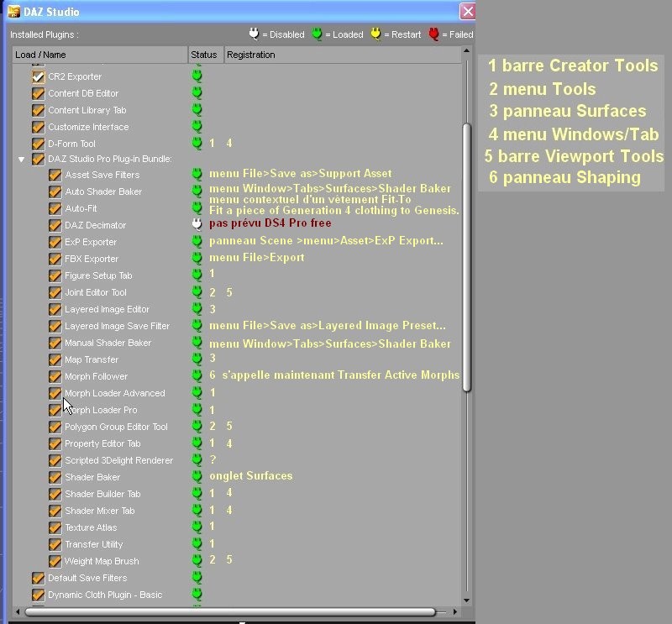
Task: Click the yellow Restart plug icon in the legend
Action: [375, 34]
